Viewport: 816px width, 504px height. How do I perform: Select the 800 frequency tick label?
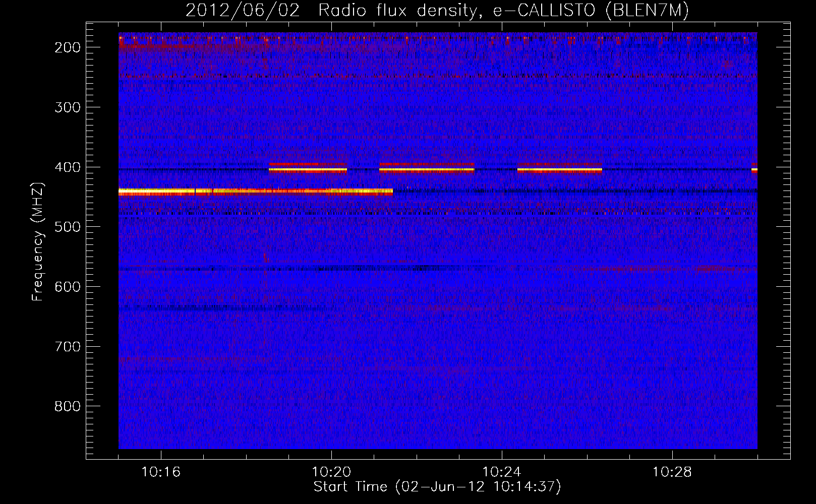[68, 406]
